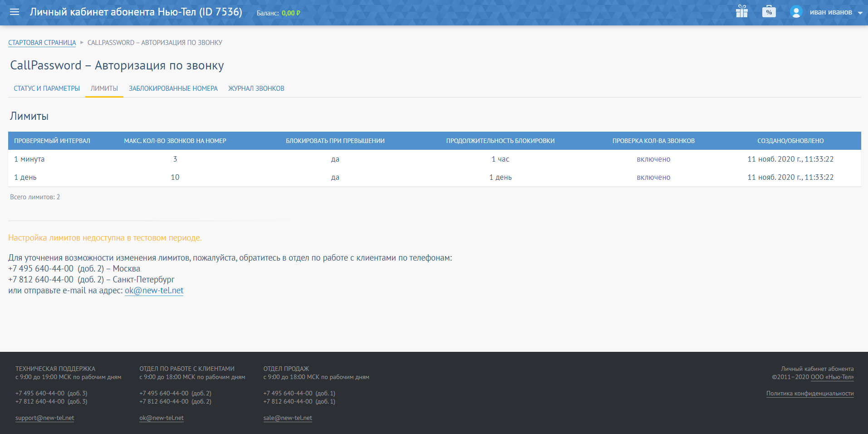Click sale@new-tel.net footer email
The image size is (868, 434).
(x=288, y=418)
